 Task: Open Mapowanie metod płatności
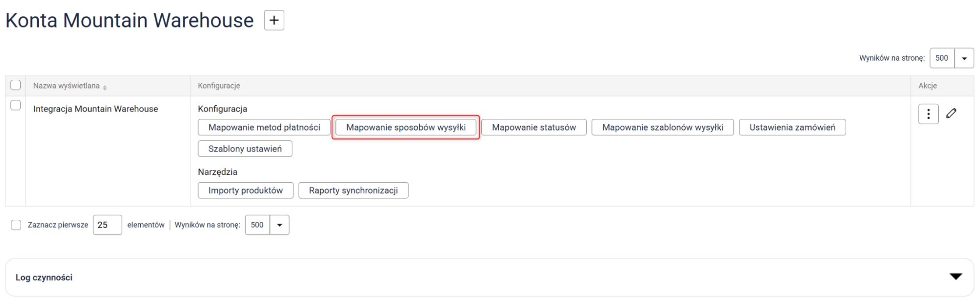click(264, 127)
